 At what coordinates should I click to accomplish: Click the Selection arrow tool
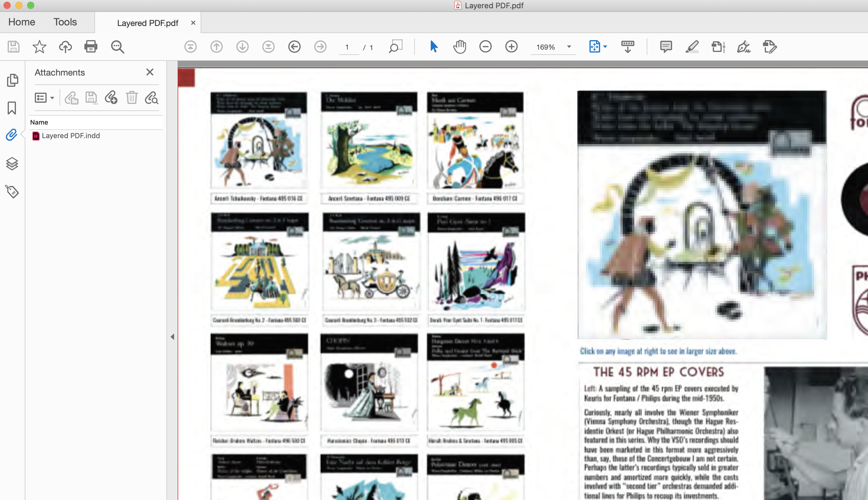pyautogui.click(x=433, y=46)
